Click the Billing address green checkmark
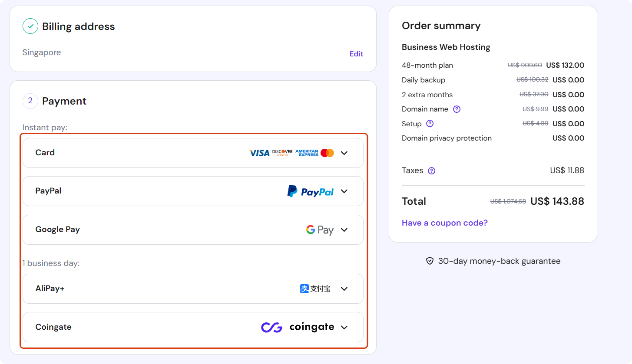 pos(30,26)
